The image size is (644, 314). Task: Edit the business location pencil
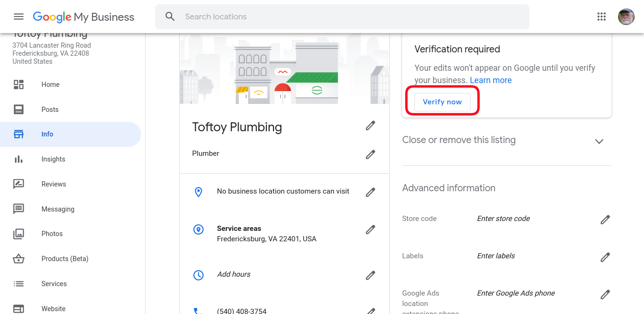pos(371,192)
